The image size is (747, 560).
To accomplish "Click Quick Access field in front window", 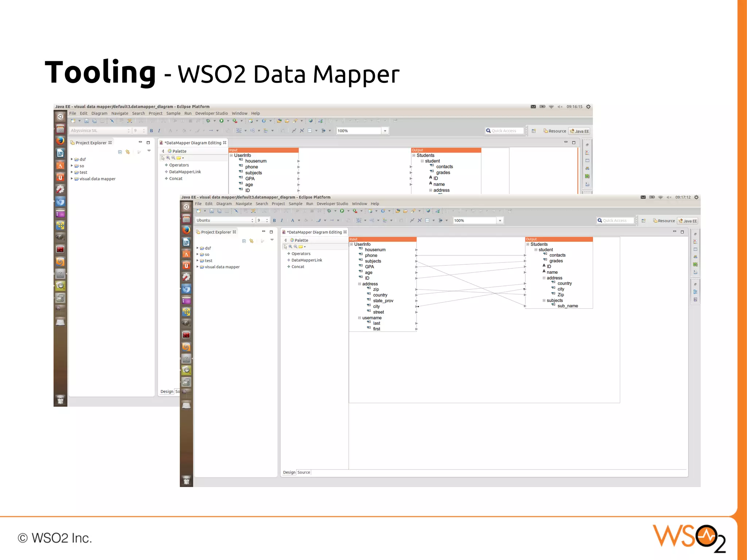I will click(615, 221).
